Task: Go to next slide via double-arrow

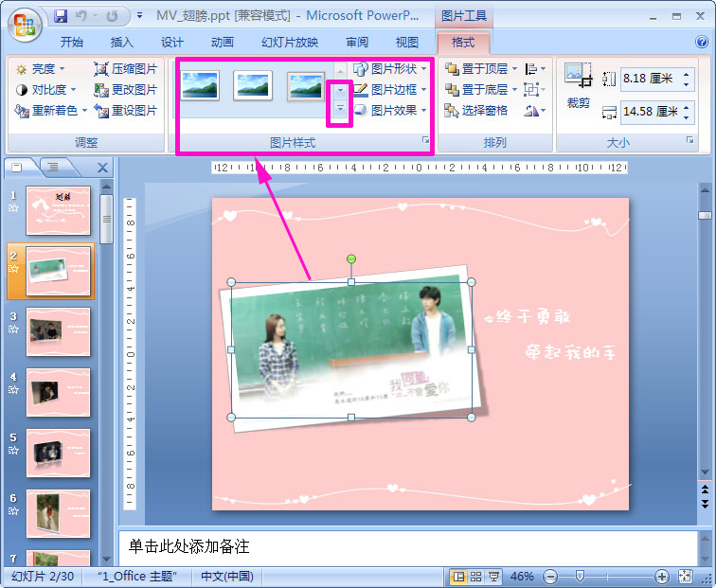Action: [705, 504]
